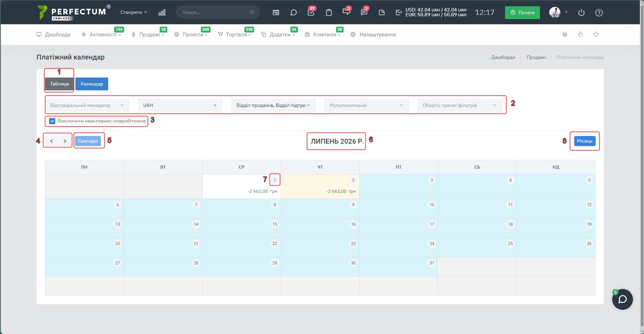The height and width of the screenshot is (334, 644).
Task: Click the ЛИПЕНЬ 2026 Р. title
Action: click(337, 141)
